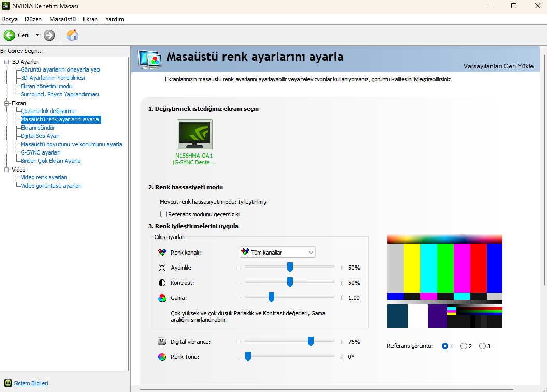The height and width of the screenshot is (392, 547).
Task: Click the minus sign next to Renk Tonu
Action: point(239,357)
